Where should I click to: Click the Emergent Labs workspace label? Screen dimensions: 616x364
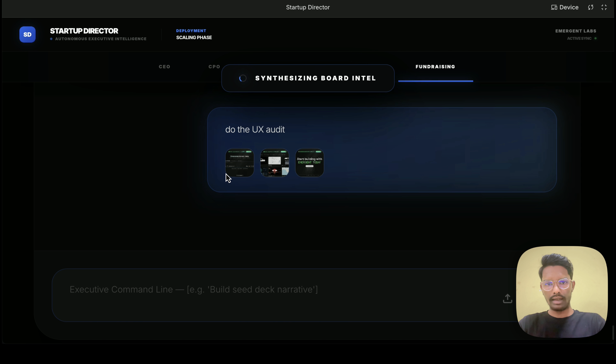(x=576, y=31)
